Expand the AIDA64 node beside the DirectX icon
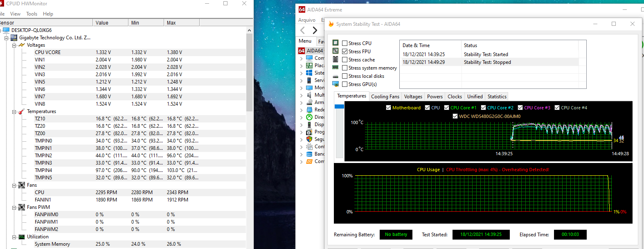 [302, 117]
